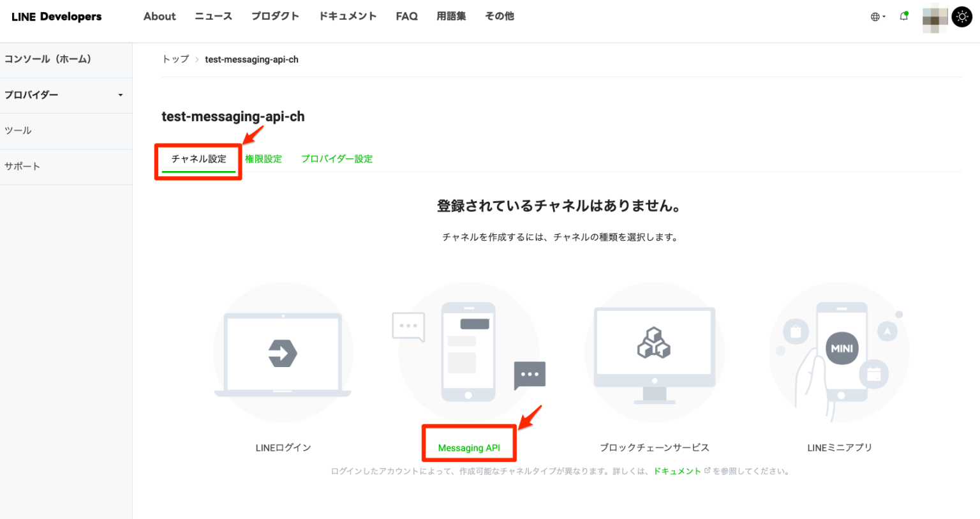Toggle dark mode with the sun icon

(x=961, y=17)
